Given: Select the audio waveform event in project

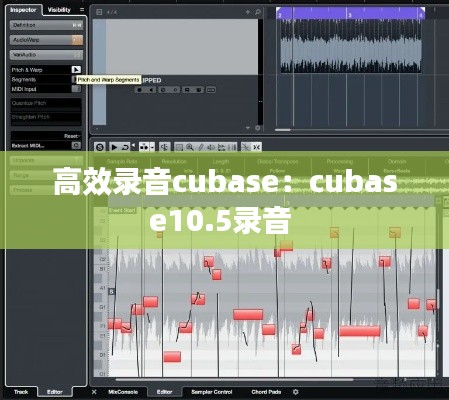Looking at the screenshot, I should click(x=350, y=46).
